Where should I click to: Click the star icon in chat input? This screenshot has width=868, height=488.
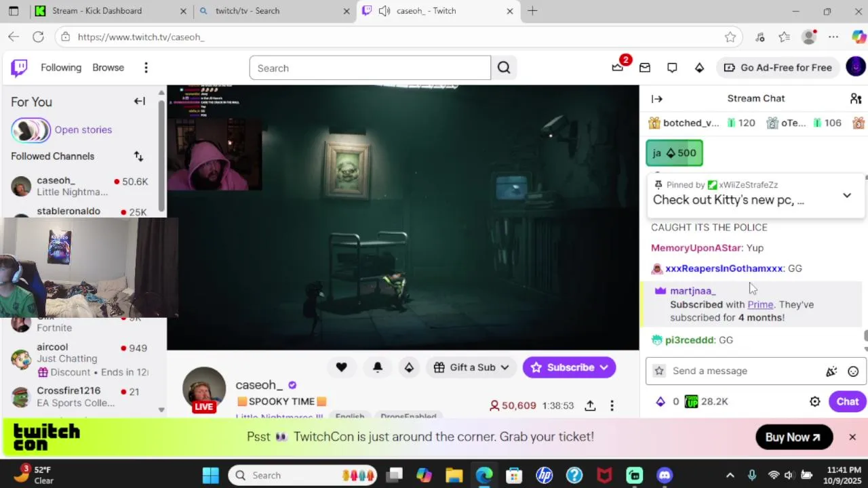pos(659,371)
